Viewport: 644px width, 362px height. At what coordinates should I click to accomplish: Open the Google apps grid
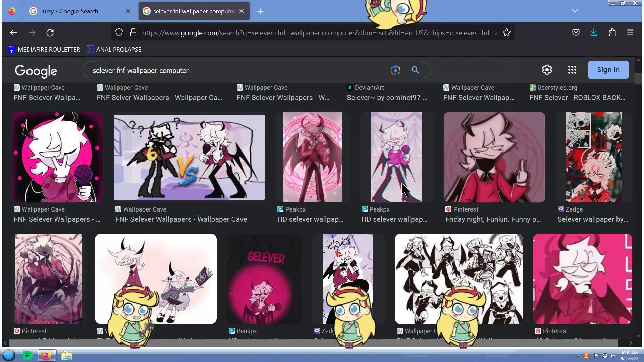(572, 70)
